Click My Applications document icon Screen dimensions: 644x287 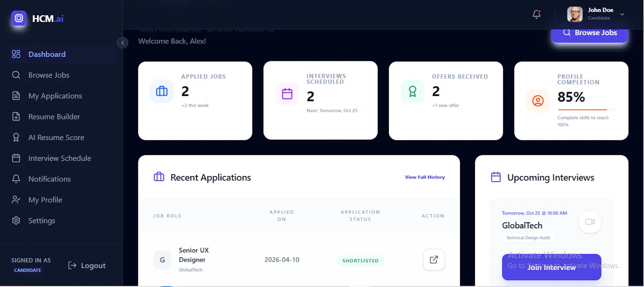[x=16, y=96]
